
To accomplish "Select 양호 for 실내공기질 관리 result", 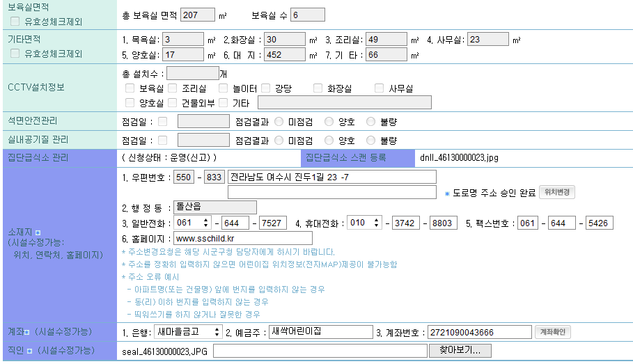I will (329, 140).
